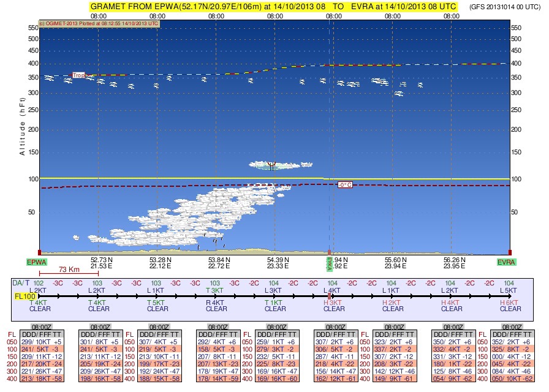549x392 pixels.
Task: Click the green EVRA destination airport label
Action: (506, 262)
